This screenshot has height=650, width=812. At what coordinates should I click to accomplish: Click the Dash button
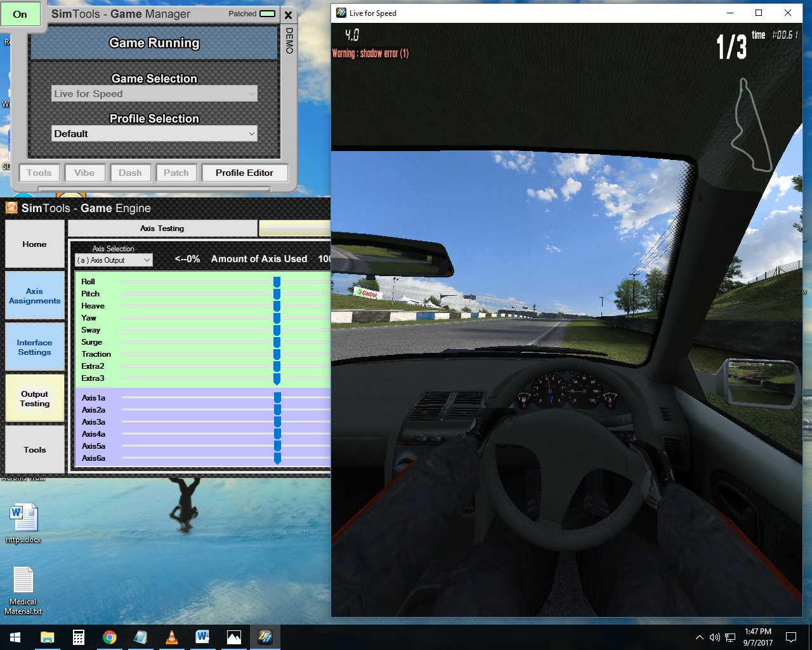(x=130, y=173)
